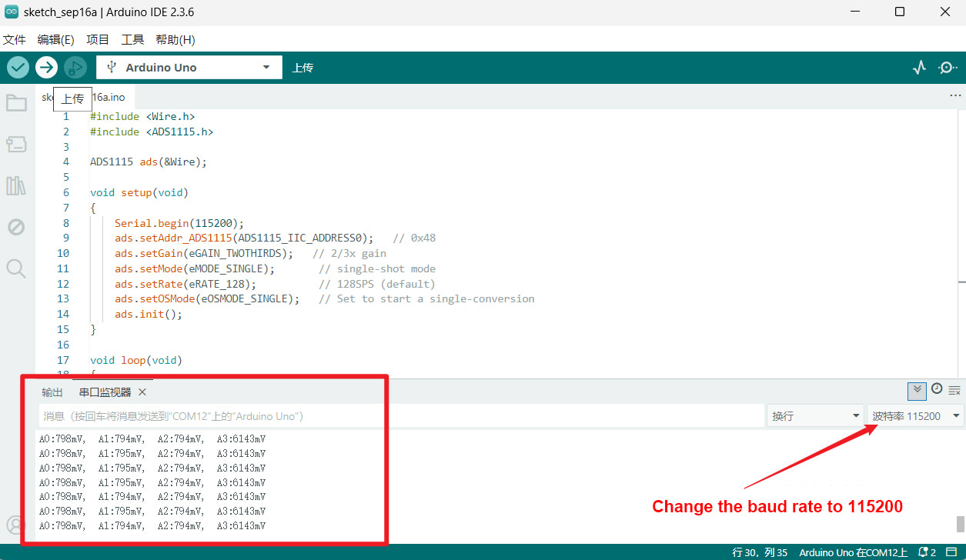Toggle timestamps in the serial monitor
This screenshot has width=966, height=560.
(937, 389)
